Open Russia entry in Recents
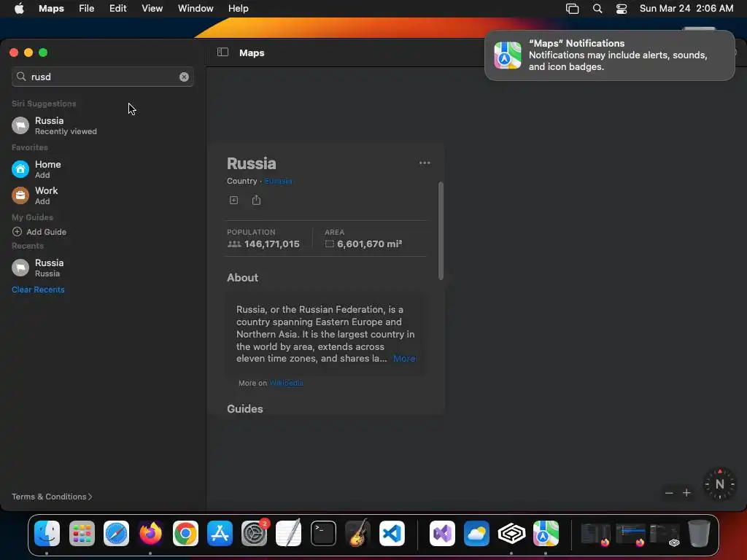Image resolution: width=747 pixels, height=560 pixels. tap(102, 268)
